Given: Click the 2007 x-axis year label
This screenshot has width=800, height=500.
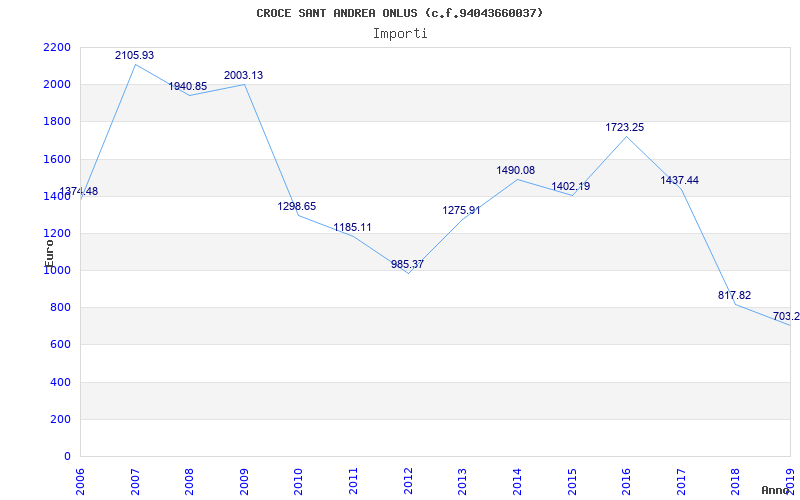Looking at the screenshot, I should (135, 482).
